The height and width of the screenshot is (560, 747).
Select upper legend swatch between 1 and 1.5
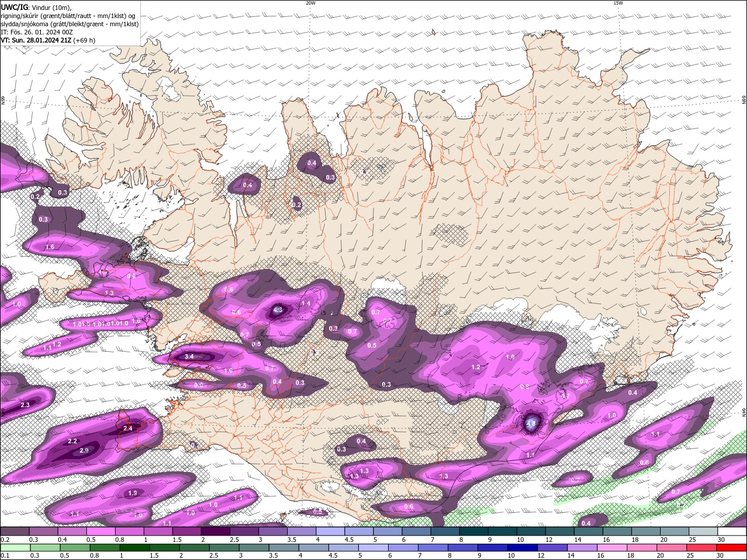158,531
